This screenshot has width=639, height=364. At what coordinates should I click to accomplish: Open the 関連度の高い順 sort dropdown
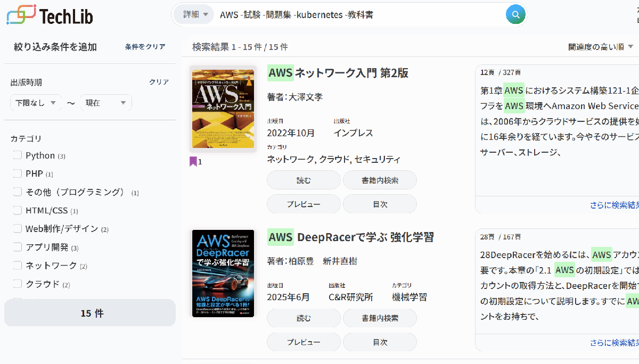coord(601,47)
